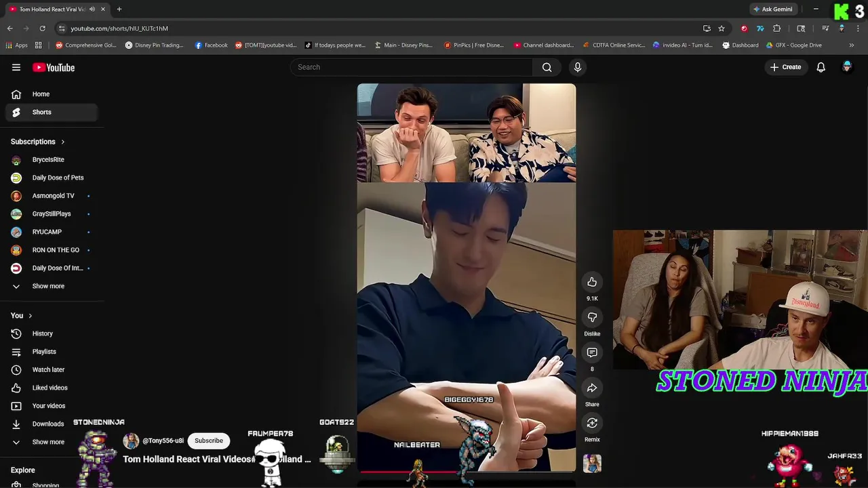
Task: Open GrayStillPlays subscription
Action: click(x=52, y=213)
